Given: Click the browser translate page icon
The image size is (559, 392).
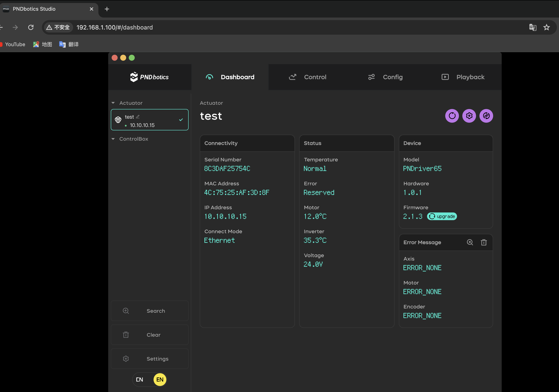Looking at the screenshot, I should pyautogui.click(x=532, y=27).
